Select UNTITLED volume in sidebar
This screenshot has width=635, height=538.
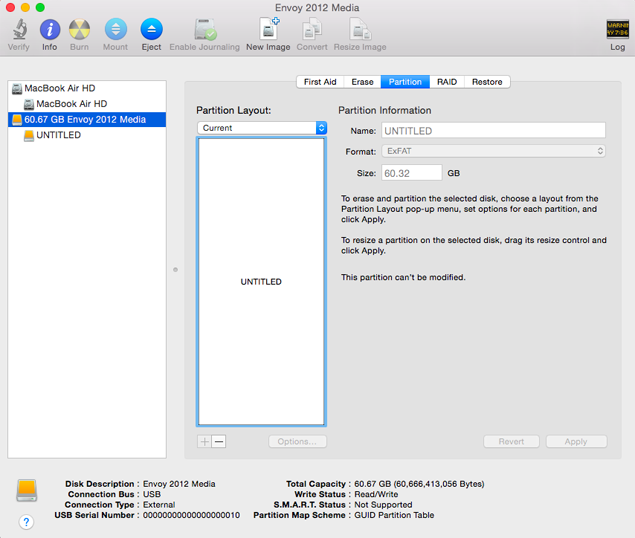point(87,135)
